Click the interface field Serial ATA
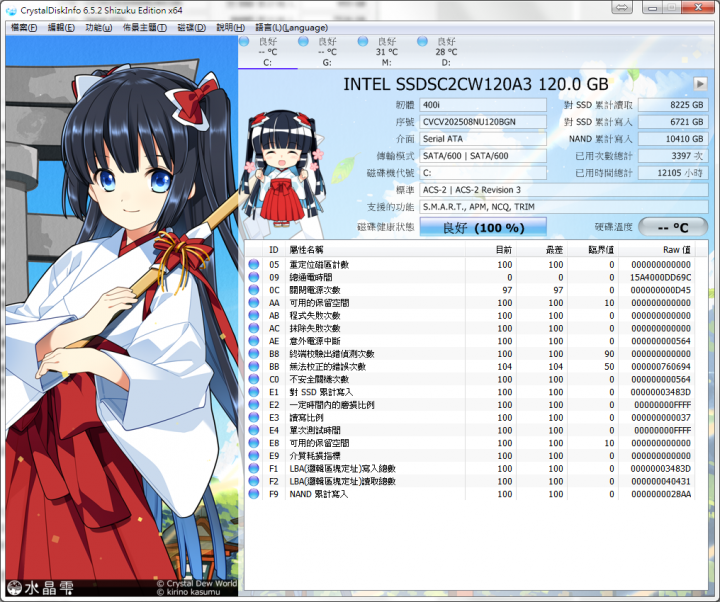Image resolution: width=720 pixels, height=602 pixels. 483,139
